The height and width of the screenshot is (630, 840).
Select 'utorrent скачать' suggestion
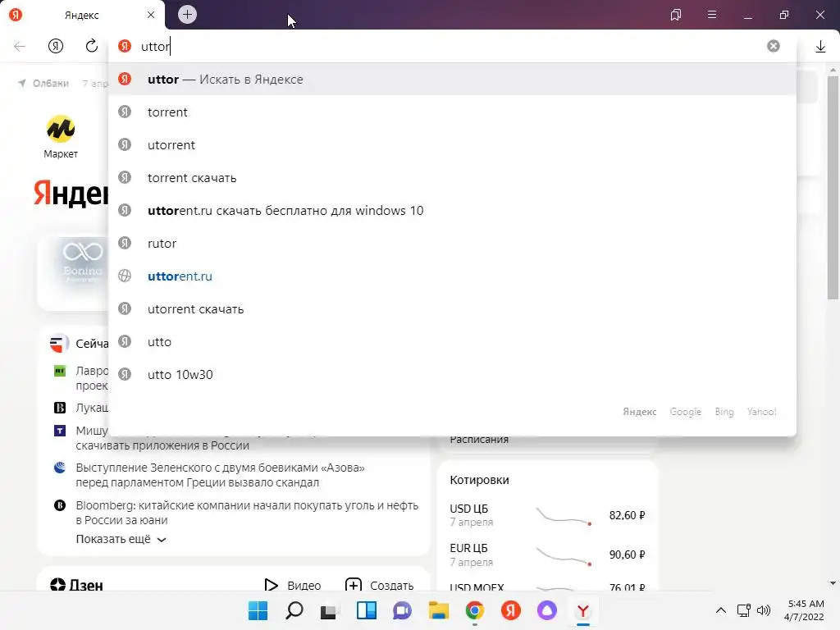point(452,309)
